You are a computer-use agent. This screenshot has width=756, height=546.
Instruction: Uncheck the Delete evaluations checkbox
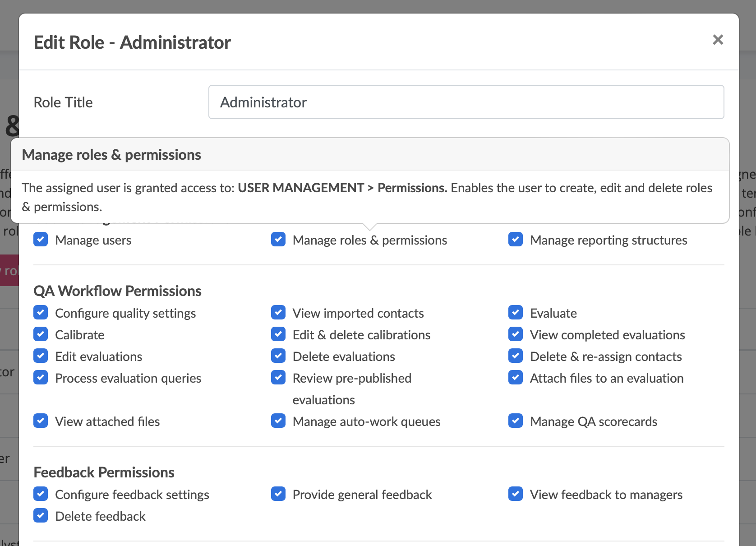point(278,356)
